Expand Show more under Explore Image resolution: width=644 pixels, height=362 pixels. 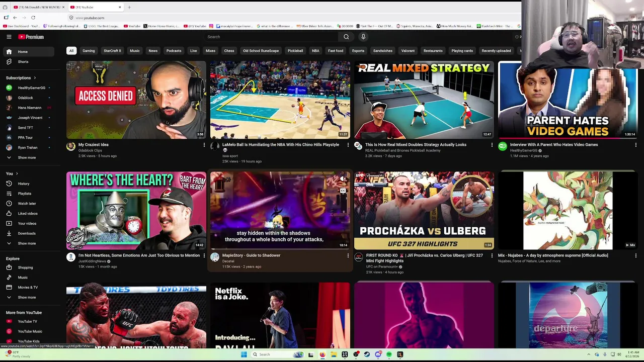[29, 297]
